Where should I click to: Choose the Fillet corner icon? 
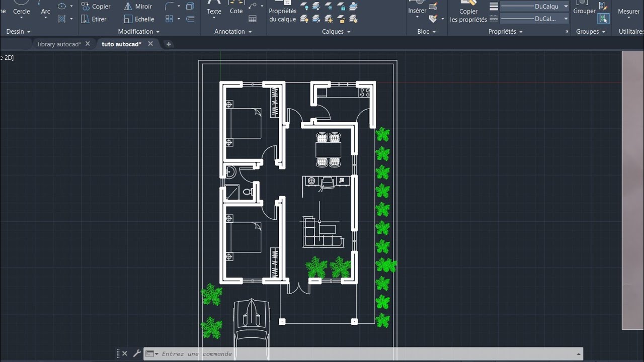point(170,6)
